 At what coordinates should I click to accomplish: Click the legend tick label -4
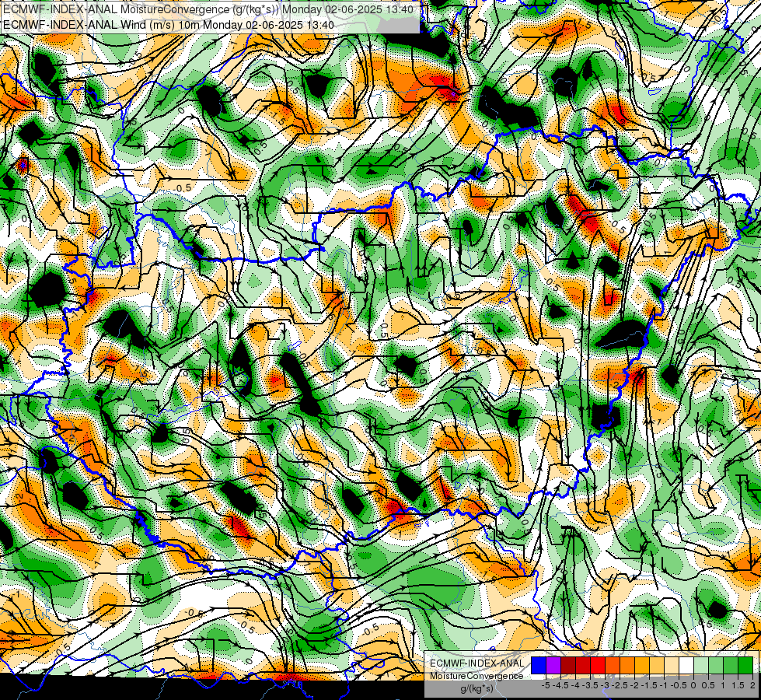tap(575, 685)
